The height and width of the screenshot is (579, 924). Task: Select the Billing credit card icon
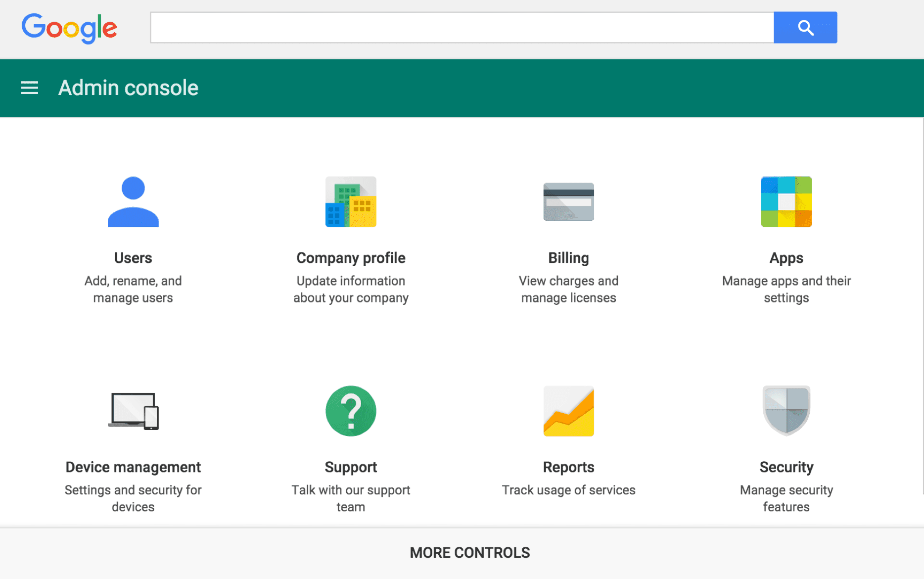coord(568,202)
